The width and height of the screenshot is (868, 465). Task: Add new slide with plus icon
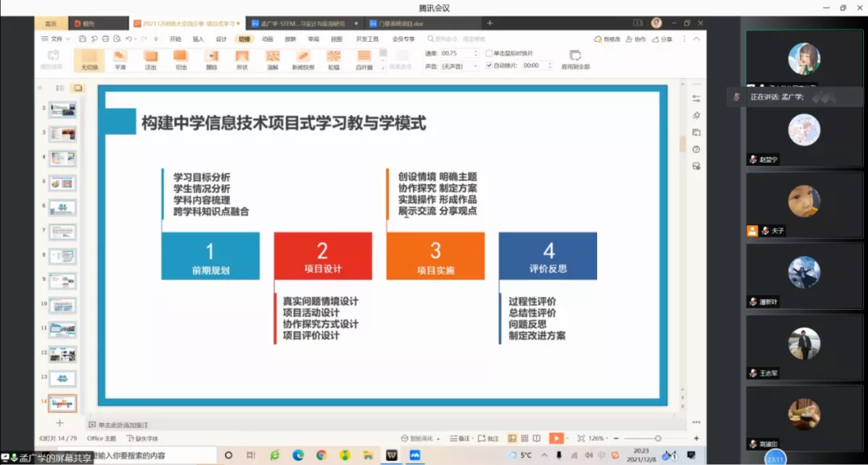point(60,422)
